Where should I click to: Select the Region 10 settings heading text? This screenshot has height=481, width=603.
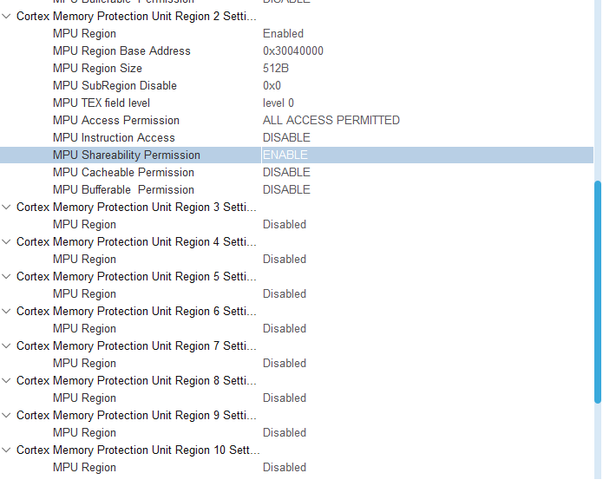click(x=138, y=450)
